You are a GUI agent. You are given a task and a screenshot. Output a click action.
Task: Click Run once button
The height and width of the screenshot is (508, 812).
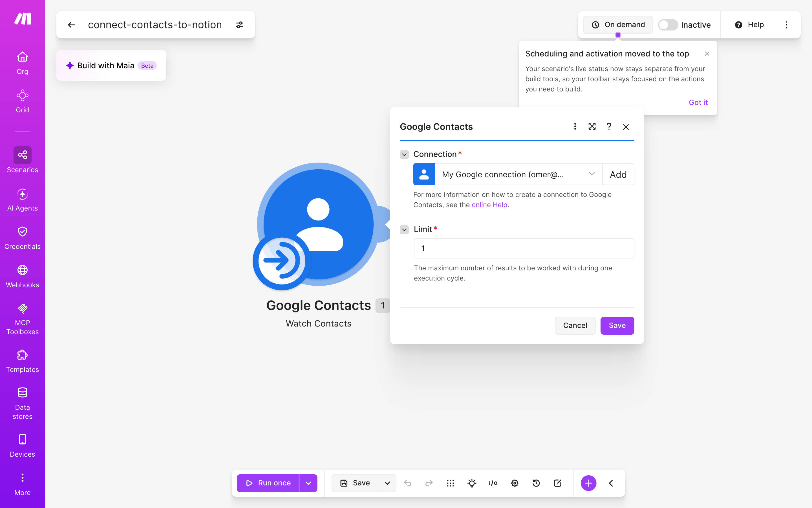pos(268,483)
